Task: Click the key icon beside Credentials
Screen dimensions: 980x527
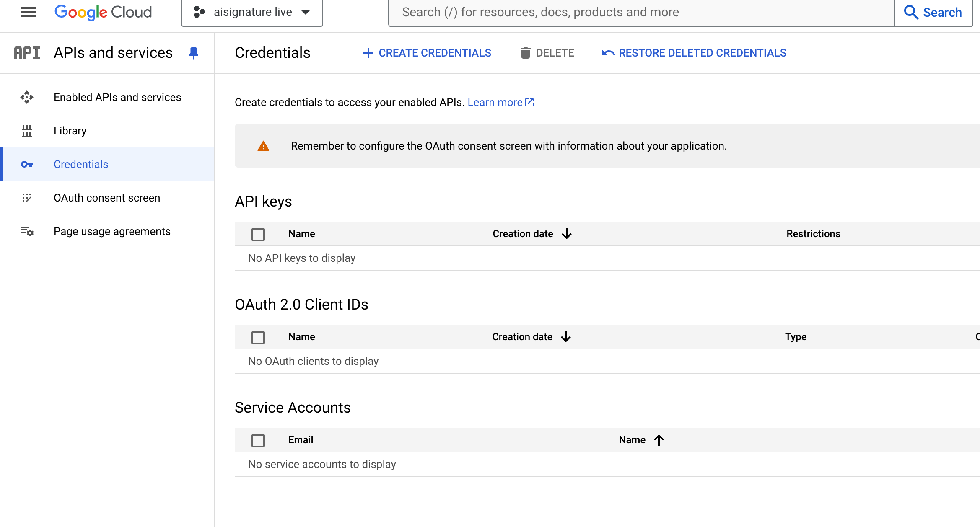Action: tap(27, 164)
